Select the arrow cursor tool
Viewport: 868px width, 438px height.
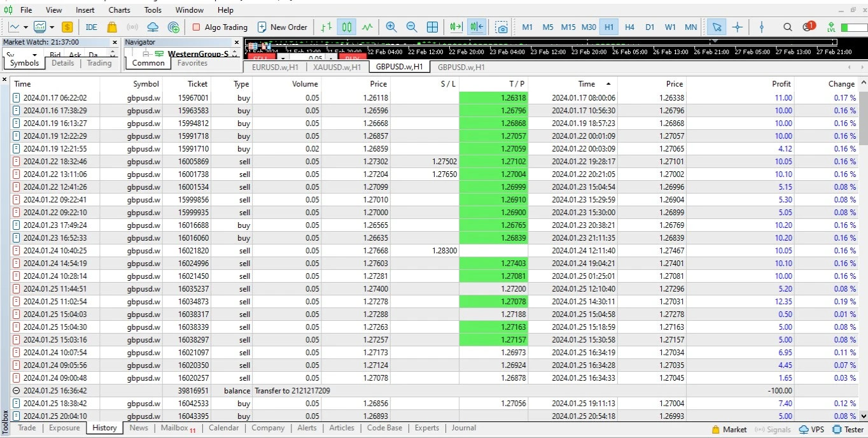[717, 27]
